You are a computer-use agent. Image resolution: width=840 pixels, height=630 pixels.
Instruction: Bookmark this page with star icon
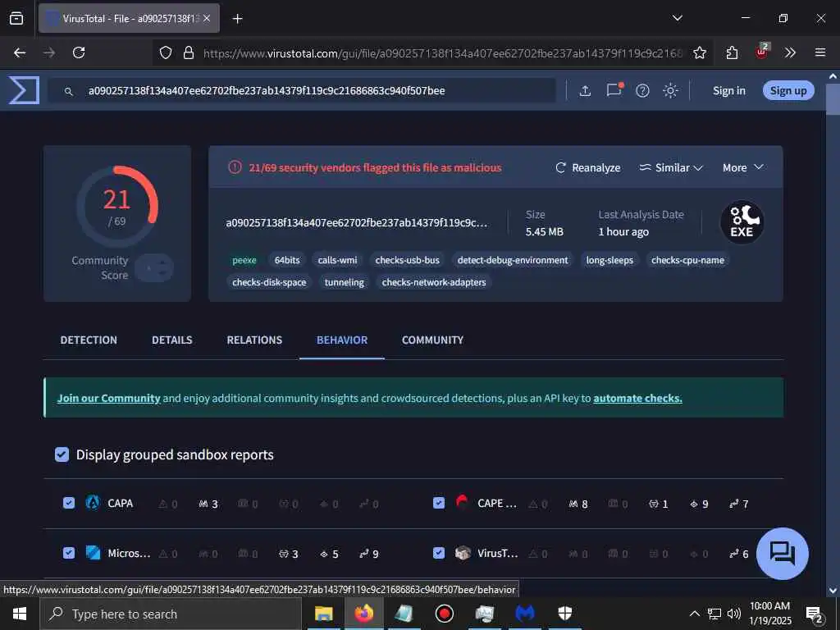[699, 52]
